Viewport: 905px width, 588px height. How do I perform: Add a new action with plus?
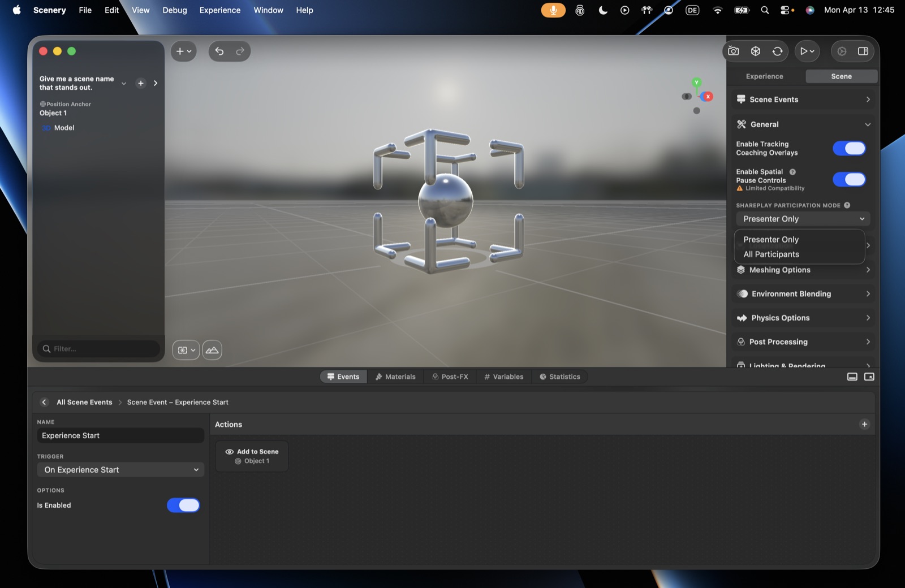[x=864, y=424]
